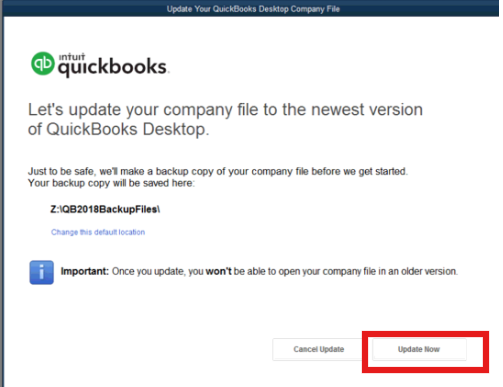
Task: Click the blue information icon
Action: (x=41, y=272)
